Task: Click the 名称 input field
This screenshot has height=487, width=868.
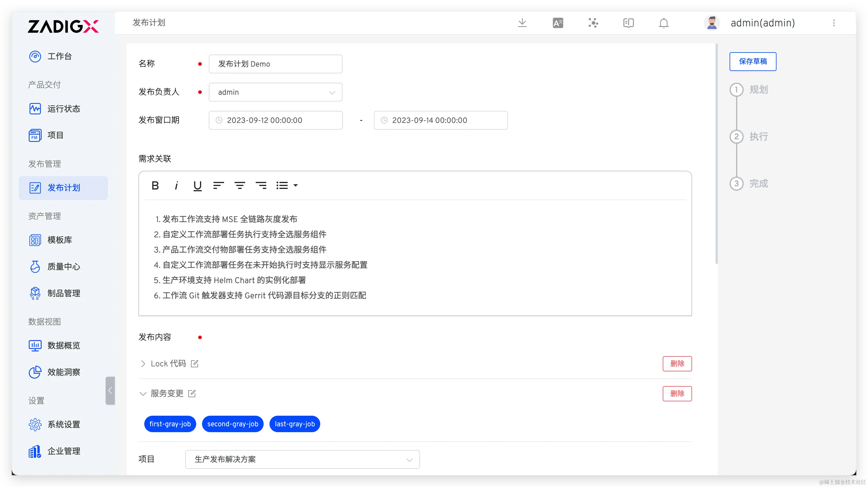Action: click(x=275, y=64)
